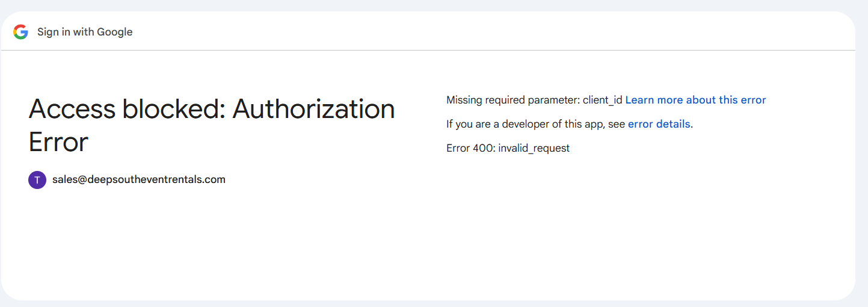Open "Learn more about this error" link
The height and width of the screenshot is (307, 868).
click(695, 100)
